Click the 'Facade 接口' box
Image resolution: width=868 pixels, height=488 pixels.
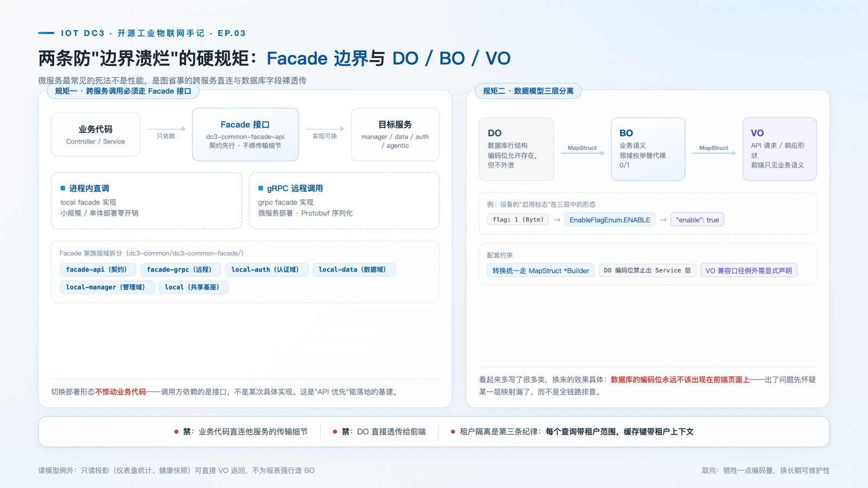245,134
